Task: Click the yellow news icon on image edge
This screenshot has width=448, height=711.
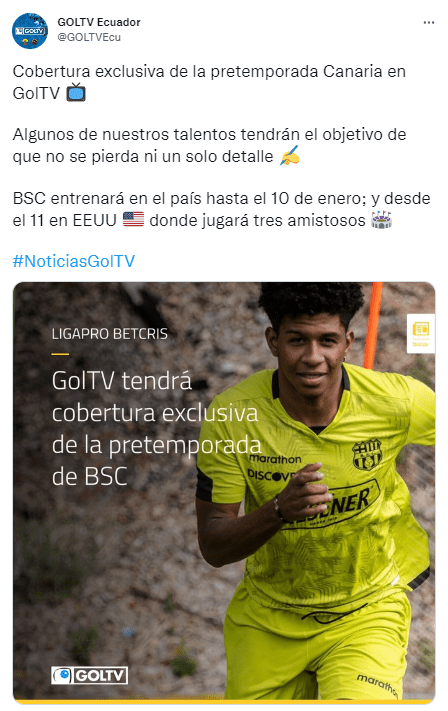Action: (421, 333)
